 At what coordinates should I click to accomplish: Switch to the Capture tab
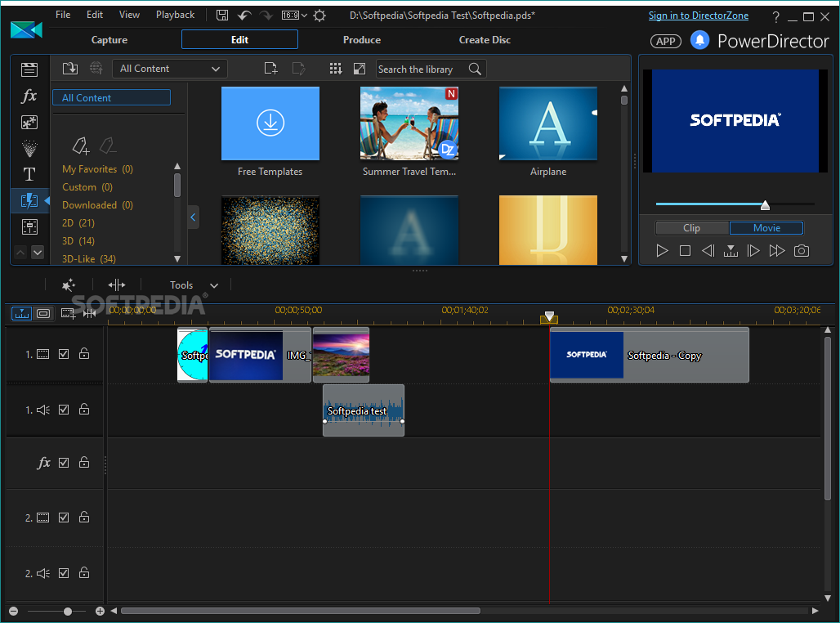(x=109, y=40)
